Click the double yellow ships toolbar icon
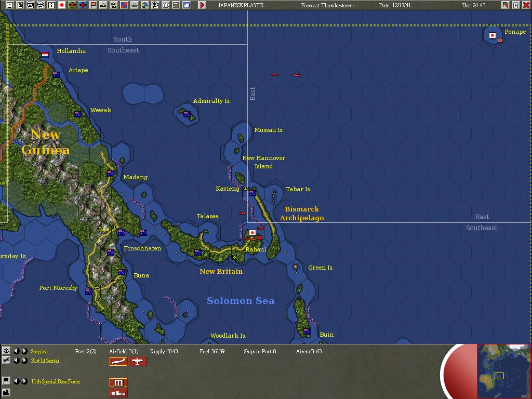This screenshot has height=399, width=532. coord(114,5)
